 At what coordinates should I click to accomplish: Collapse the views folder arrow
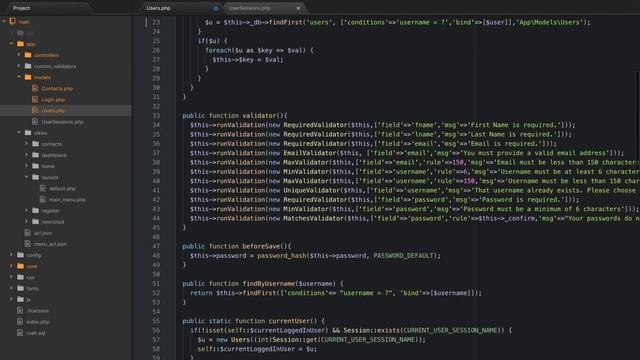pyautogui.click(x=19, y=133)
